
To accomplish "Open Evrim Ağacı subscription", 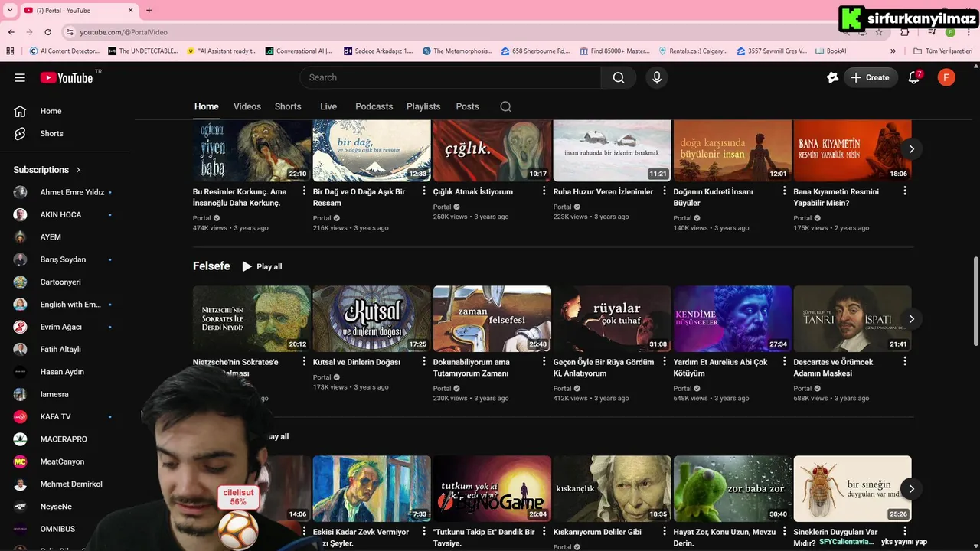I will coord(61,327).
